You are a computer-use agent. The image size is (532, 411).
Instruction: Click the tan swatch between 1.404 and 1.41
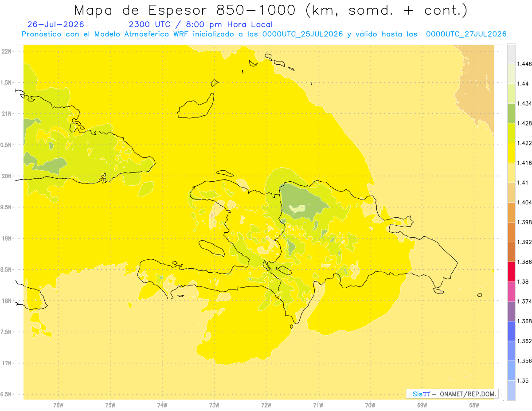(511, 192)
